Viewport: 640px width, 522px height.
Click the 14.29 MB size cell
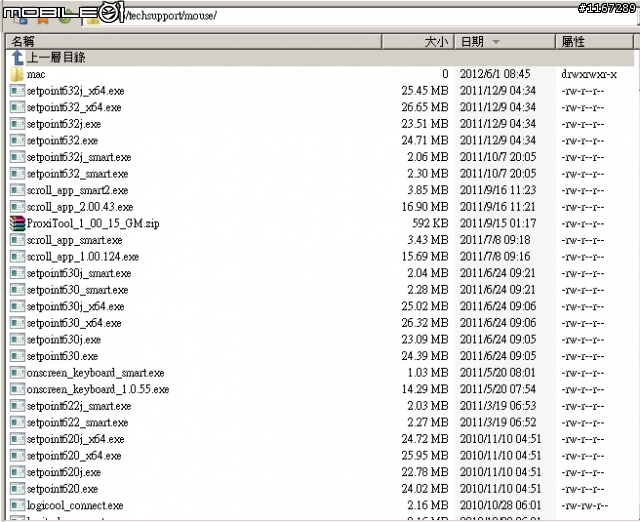click(x=425, y=389)
